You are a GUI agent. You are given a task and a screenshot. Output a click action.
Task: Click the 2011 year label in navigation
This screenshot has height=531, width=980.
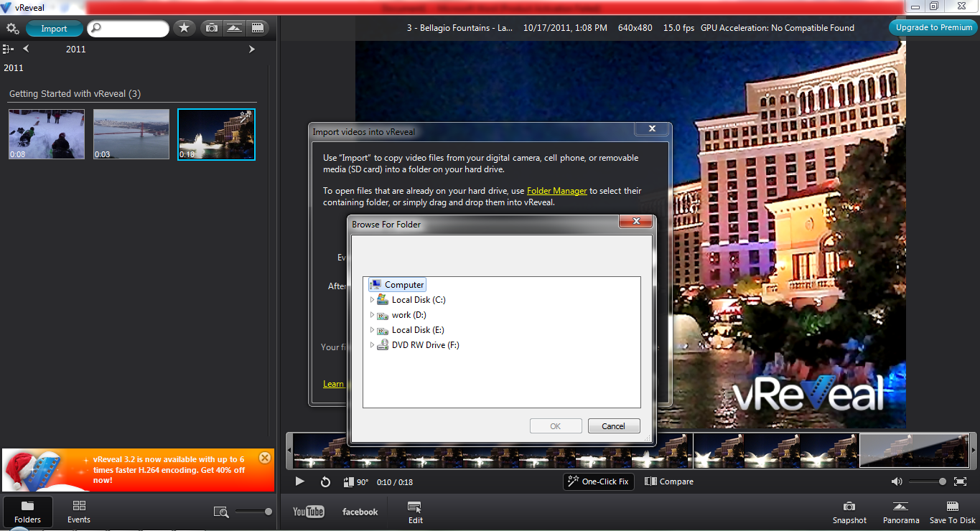click(75, 49)
